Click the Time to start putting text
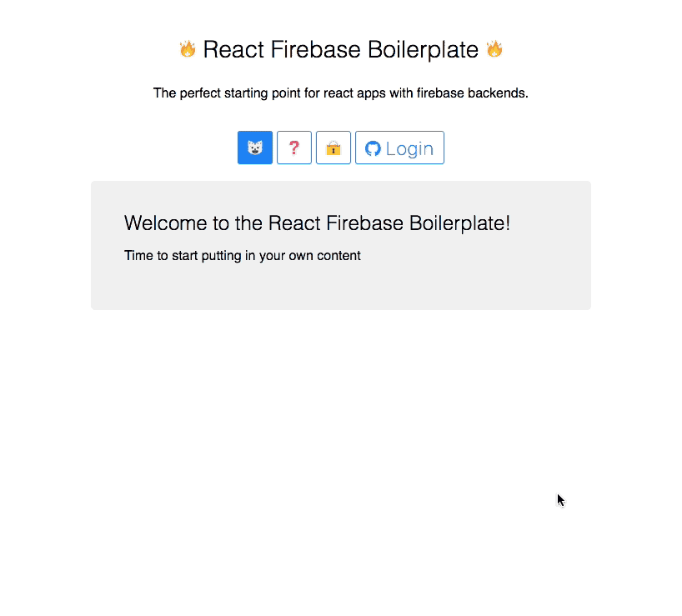 click(243, 256)
